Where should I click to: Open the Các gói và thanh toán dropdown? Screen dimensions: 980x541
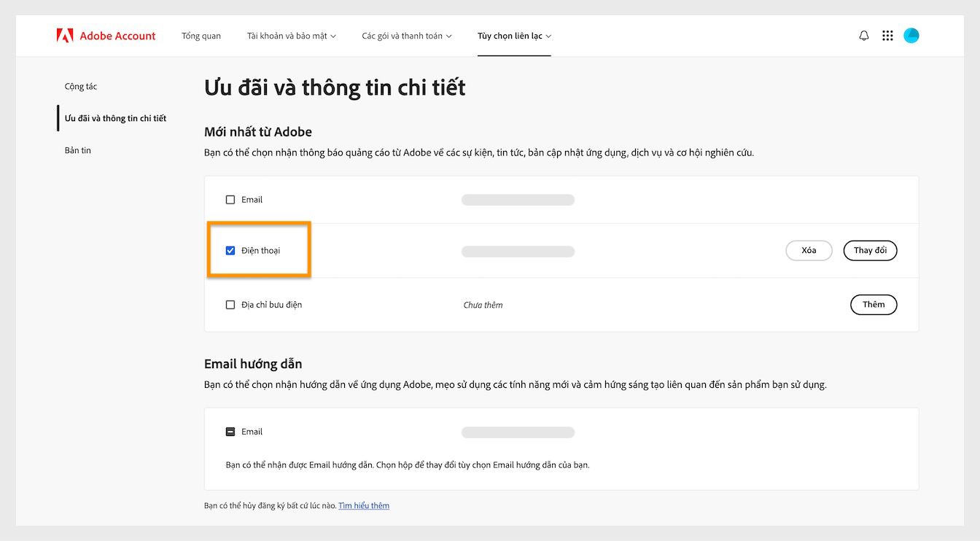click(406, 35)
